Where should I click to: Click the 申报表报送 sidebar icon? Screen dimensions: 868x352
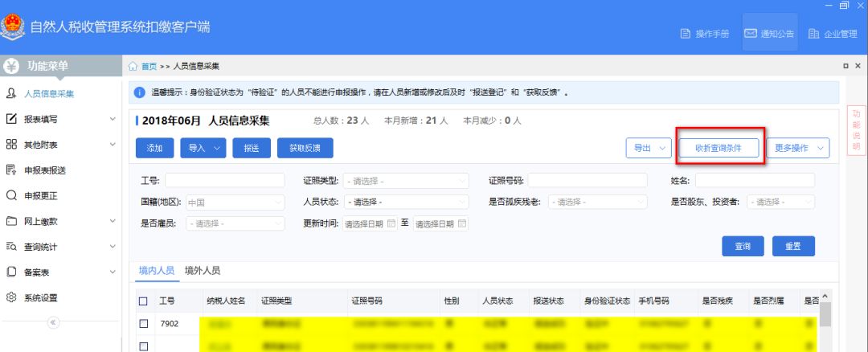click(11, 170)
